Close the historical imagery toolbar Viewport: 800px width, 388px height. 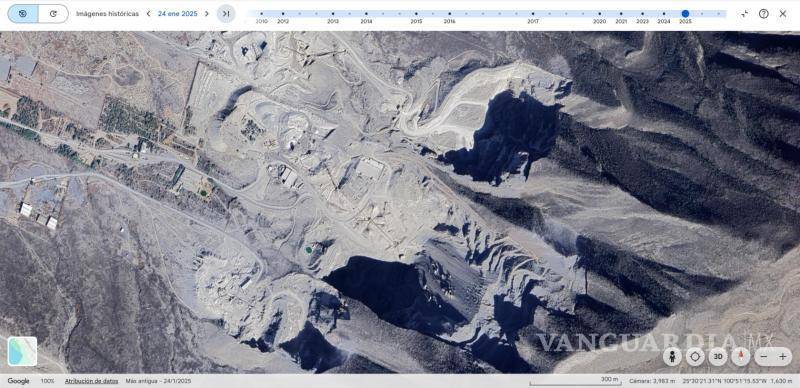pyautogui.click(x=783, y=14)
